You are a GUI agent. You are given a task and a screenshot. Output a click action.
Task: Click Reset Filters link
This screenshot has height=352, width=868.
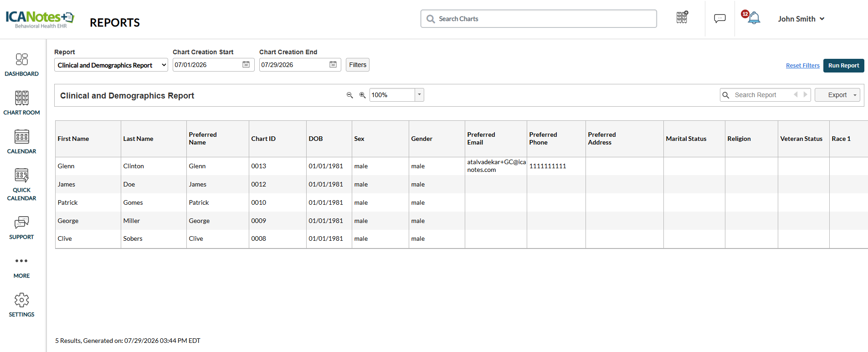pos(803,66)
